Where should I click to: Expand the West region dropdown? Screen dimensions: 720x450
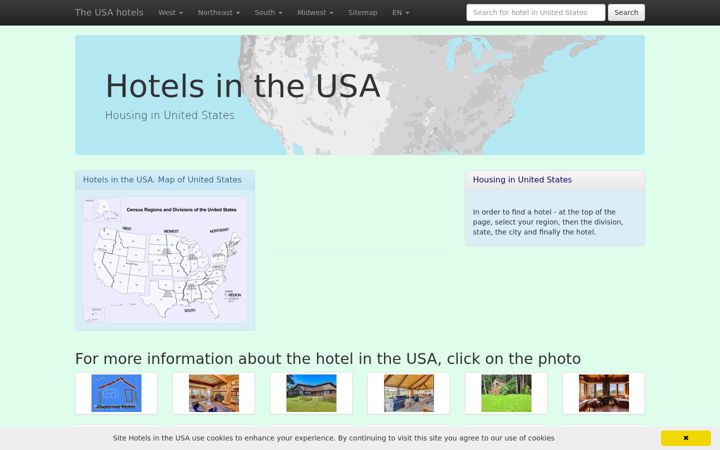pos(170,12)
